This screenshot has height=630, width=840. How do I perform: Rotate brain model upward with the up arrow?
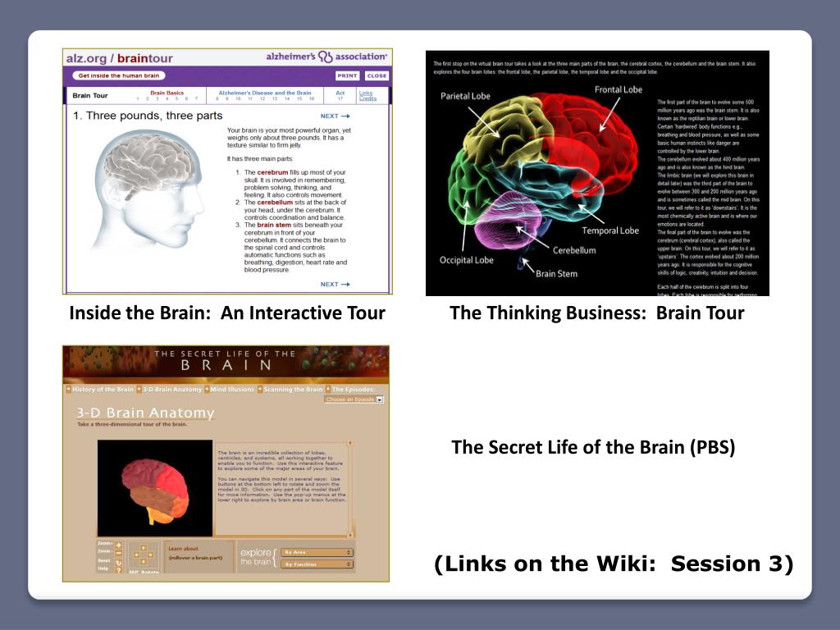pos(144,547)
